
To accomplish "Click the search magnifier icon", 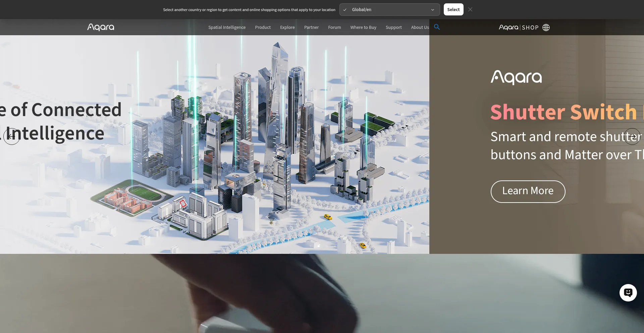I will tap(437, 27).
